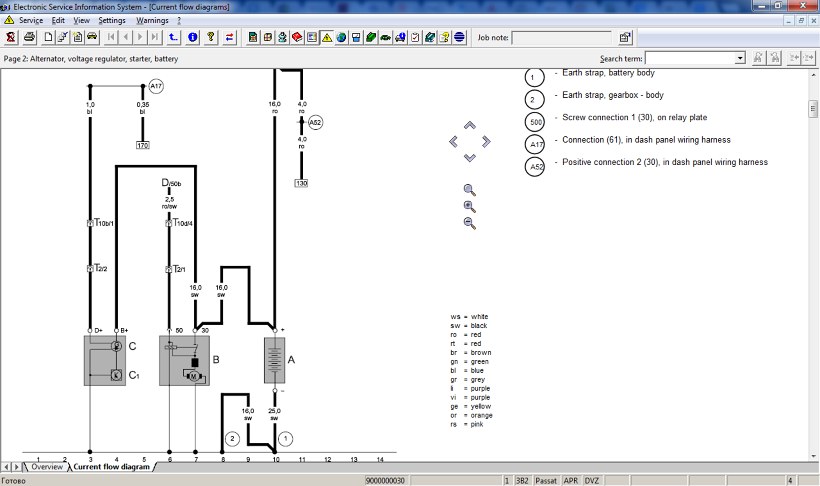
Task: Click the 'Positive connection 2 (30)' legend text
Action: click(665, 162)
